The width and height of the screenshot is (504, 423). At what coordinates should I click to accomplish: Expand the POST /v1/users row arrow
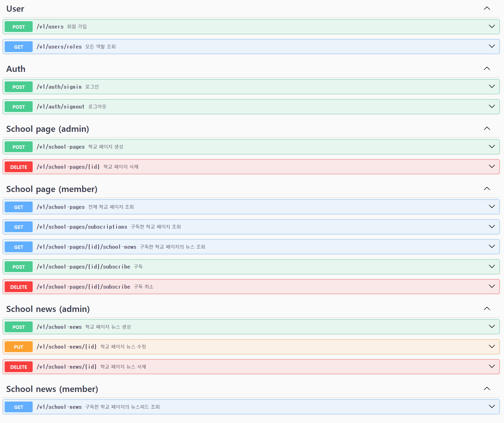491,26
